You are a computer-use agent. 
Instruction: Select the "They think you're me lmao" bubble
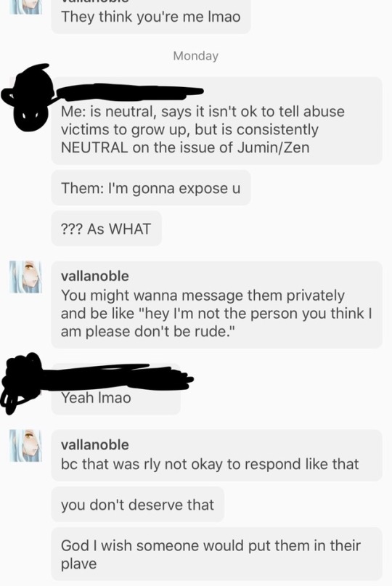pyautogui.click(x=151, y=17)
